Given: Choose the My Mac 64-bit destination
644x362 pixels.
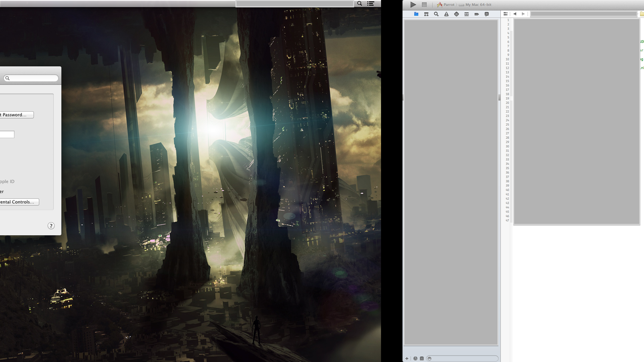Looking at the screenshot, I should click(475, 5).
